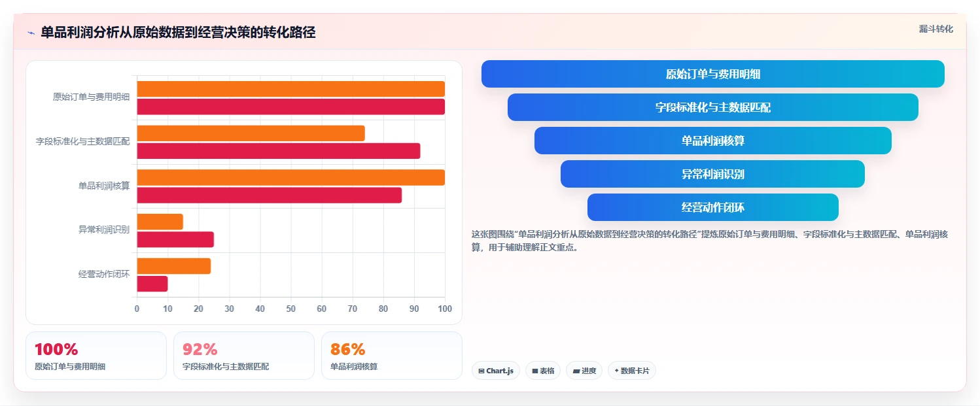Click the red bar for 经营动作闭环
Screen dimensions: 980x406
coord(152,284)
